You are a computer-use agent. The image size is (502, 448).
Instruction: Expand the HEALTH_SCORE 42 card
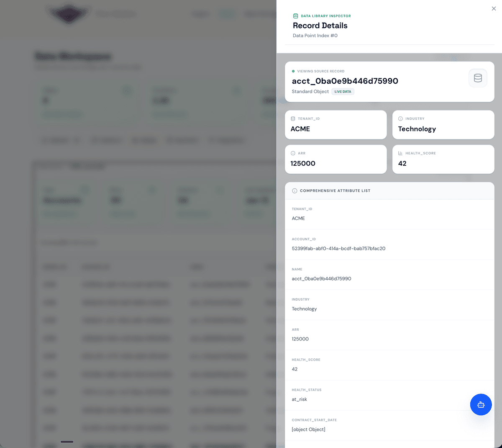click(443, 159)
